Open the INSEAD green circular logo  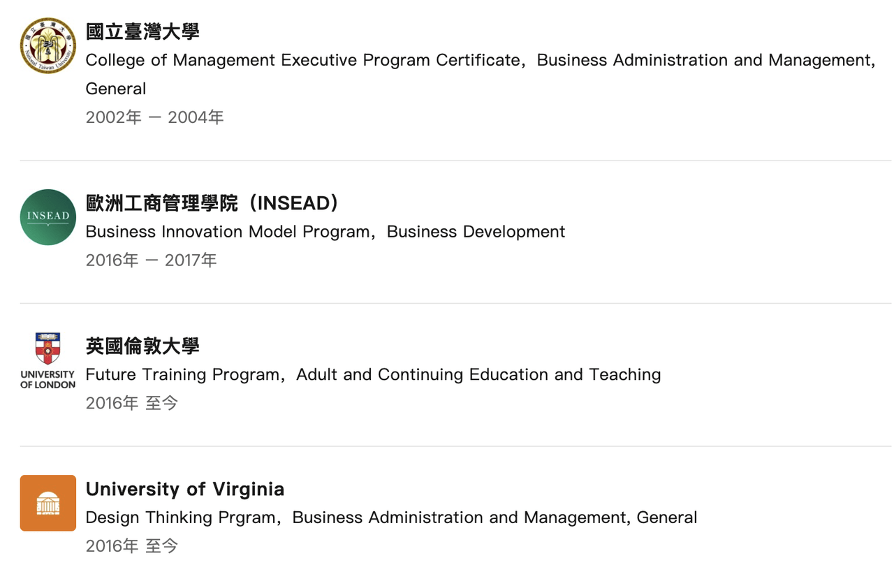point(47,217)
